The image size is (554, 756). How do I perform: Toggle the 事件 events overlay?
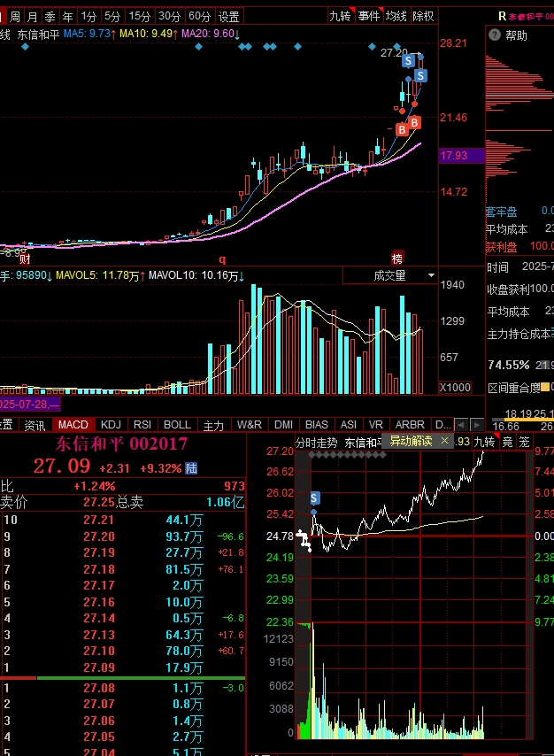(369, 17)
